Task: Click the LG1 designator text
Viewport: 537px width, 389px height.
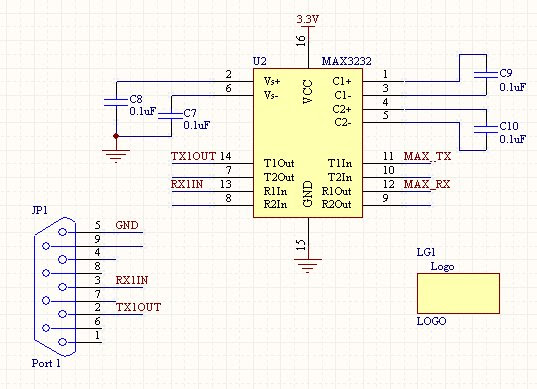Action: [426, 252]
